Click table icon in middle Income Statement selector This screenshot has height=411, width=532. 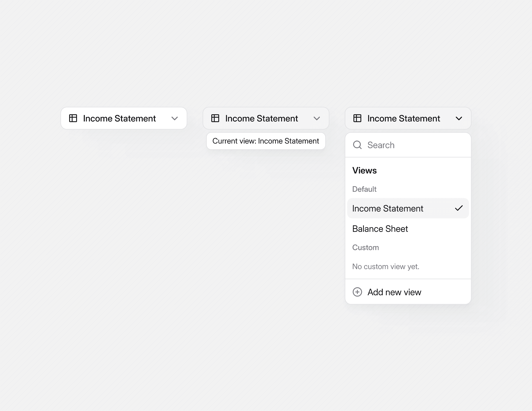(215, 118)
